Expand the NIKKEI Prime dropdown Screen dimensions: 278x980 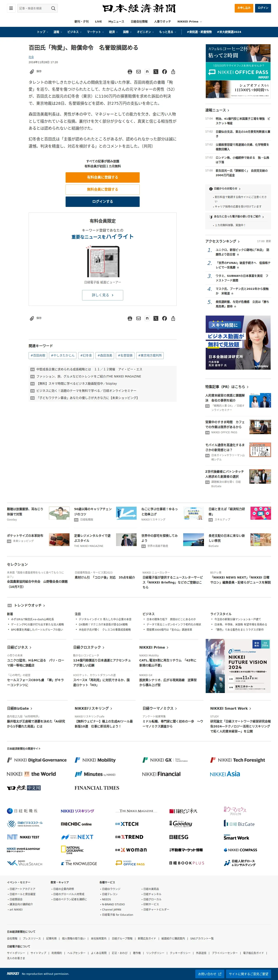tap(190, 22)
